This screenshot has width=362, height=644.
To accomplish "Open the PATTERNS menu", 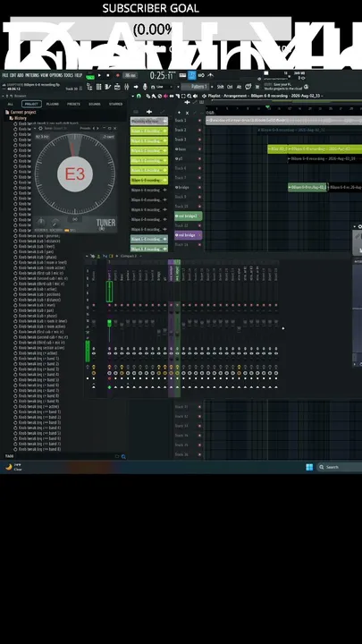I will pos(32,75).
